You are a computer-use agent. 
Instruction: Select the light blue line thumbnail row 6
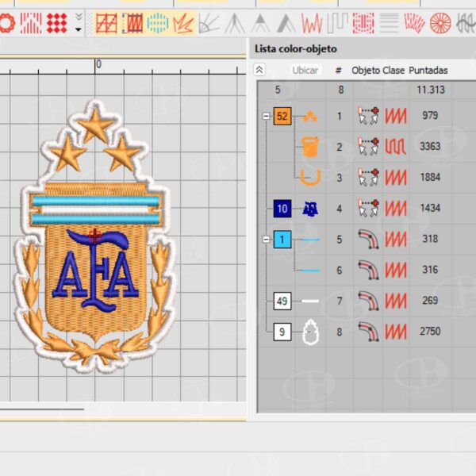[x=310, y=271]
